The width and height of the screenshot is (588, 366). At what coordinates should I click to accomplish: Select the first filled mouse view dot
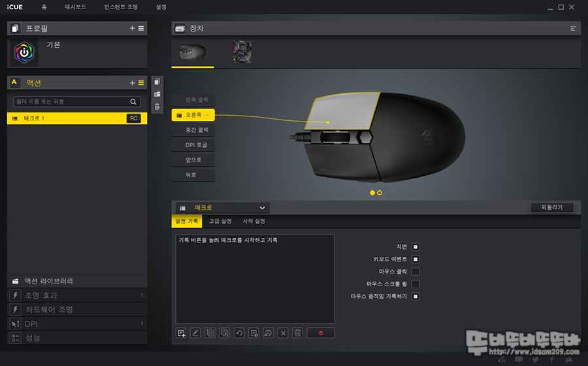[372, 193]
